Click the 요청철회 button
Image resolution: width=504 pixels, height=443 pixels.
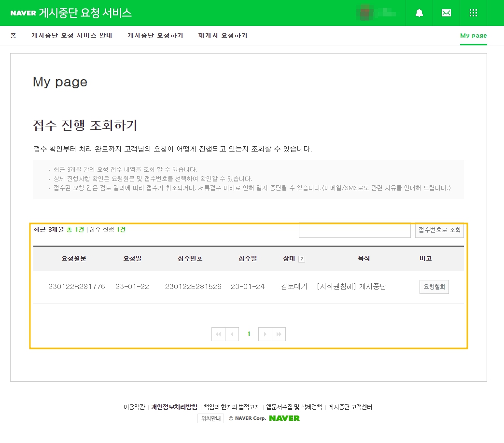click(x=434, y=286)
